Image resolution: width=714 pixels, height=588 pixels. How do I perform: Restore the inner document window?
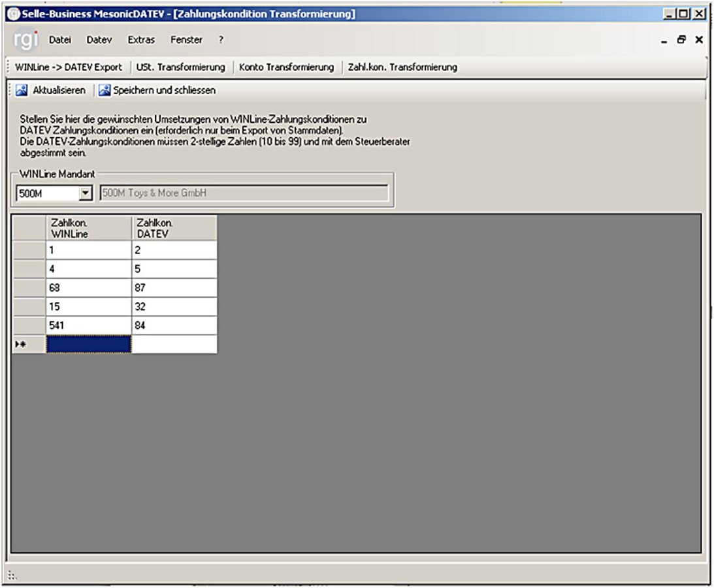[681, 40]
